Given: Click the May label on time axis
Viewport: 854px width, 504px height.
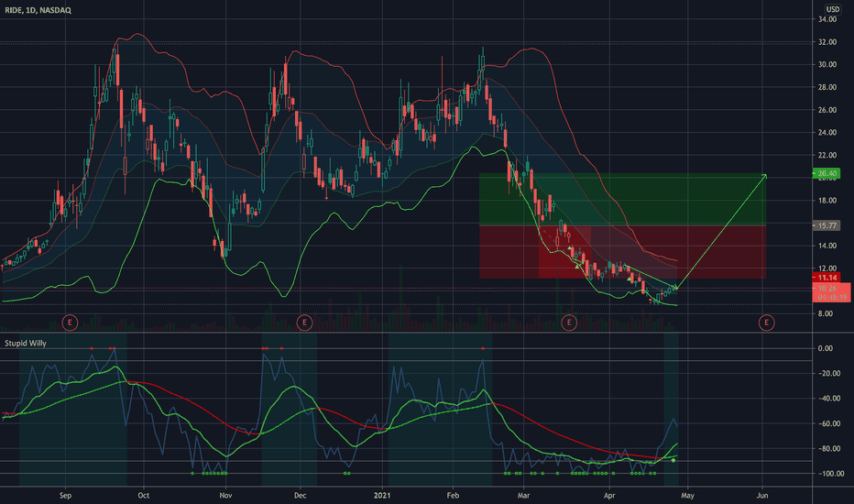Looking at the screenshot, I should (x=687, y=495).
